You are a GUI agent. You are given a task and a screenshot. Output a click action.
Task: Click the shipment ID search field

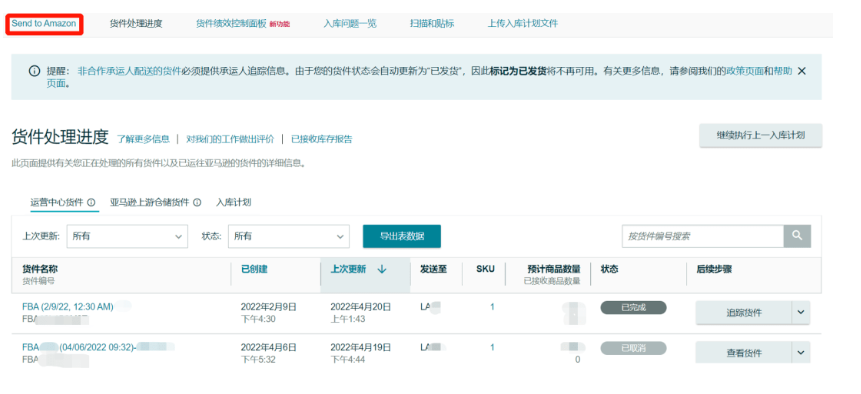(703, 236)
